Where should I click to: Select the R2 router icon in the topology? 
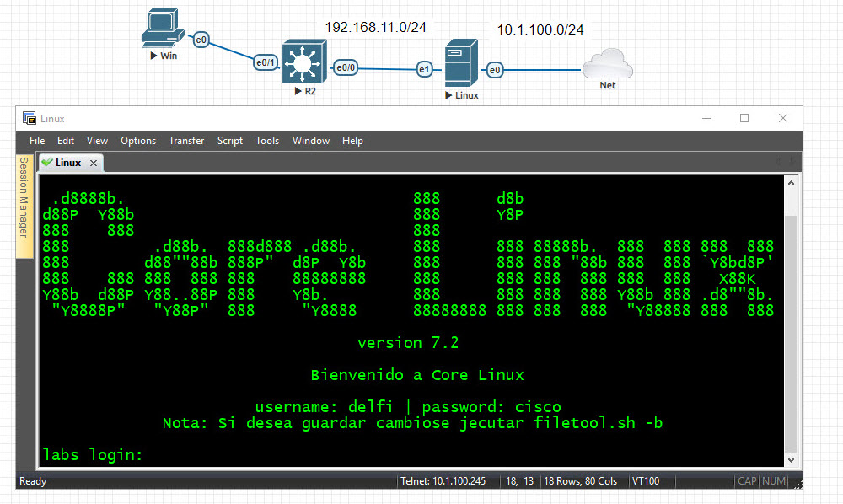click(304, 63)
